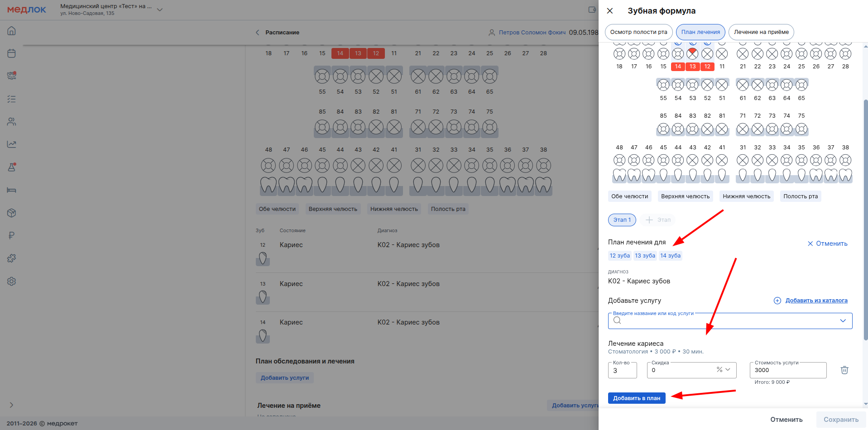The height and width of the screenshot is (430, 868).
Task: Open the calendar icon in sidebar
Action: point(12,53)
